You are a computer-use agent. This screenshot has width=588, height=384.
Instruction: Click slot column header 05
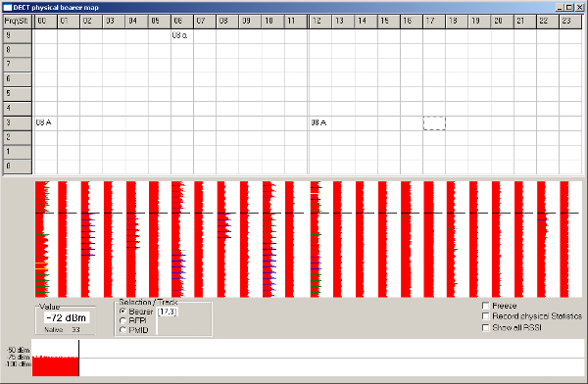pyautogui.click(x=160, y=22)
